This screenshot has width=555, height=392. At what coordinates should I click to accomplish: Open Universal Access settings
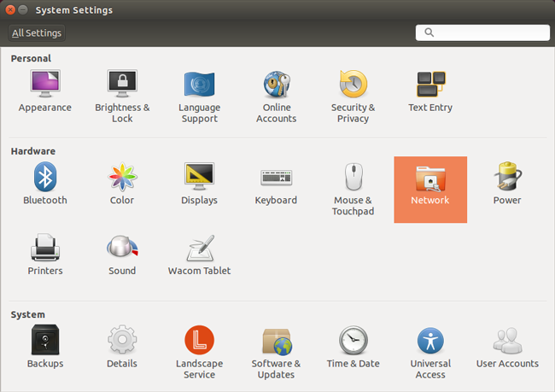[430, 352]
